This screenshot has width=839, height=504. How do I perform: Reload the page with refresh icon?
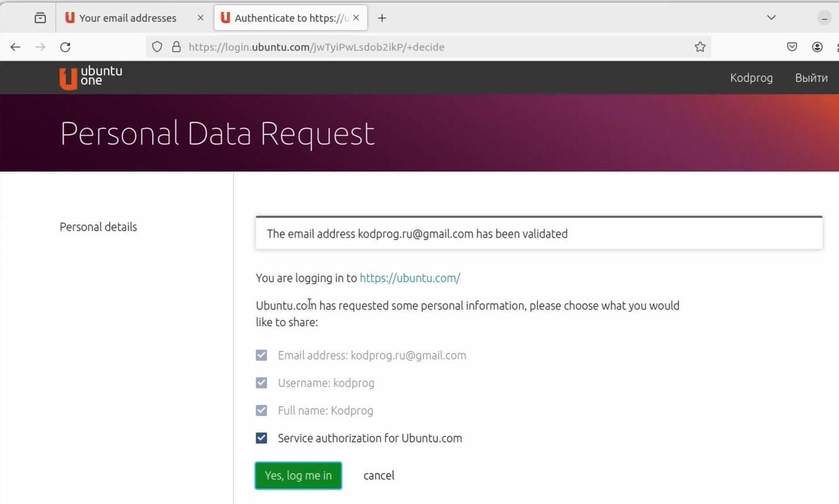pos(65,47)
